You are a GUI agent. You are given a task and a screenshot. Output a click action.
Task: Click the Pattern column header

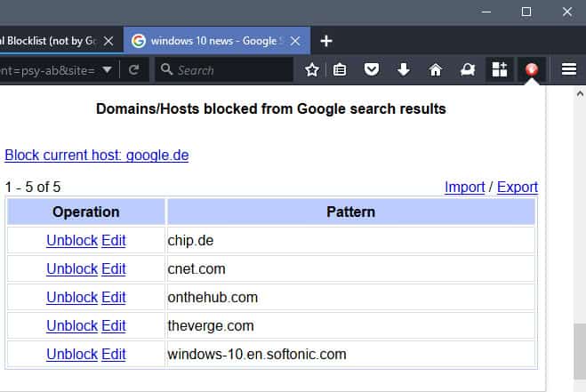tap(351, 212)
